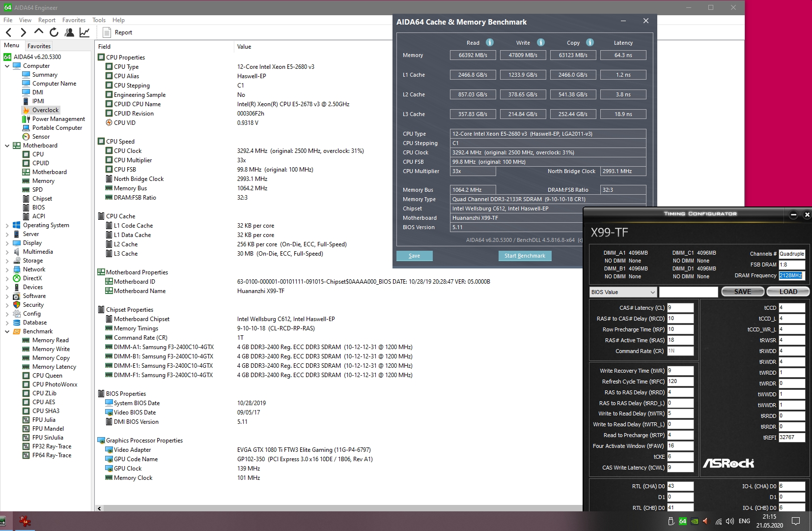Collapse the Computer tree node
The width and height of the screenshot is (812, 531).
point(7,66)
